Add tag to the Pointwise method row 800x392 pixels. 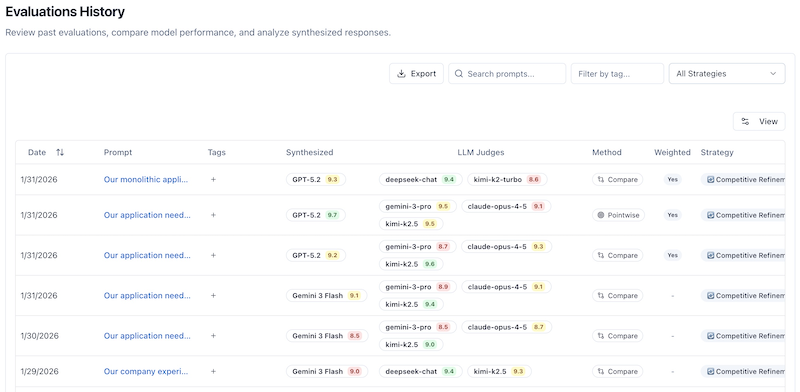213,215
